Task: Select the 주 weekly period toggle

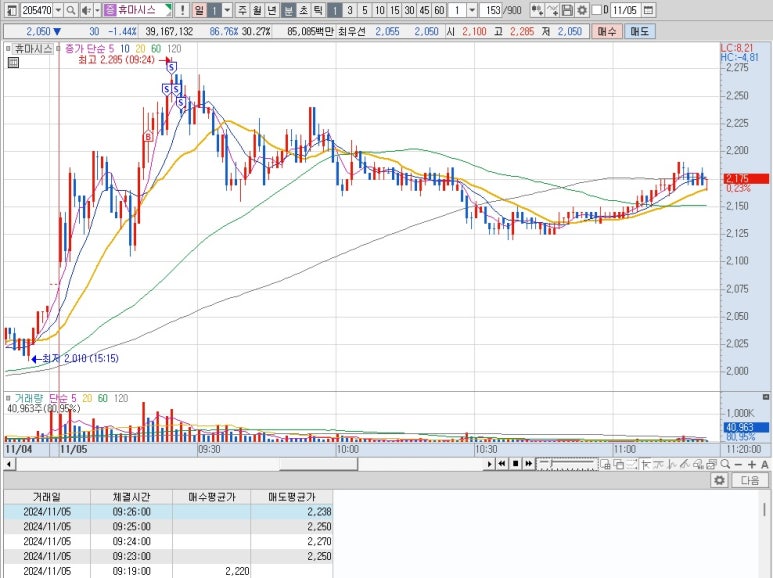Action: tap(242, 10)
